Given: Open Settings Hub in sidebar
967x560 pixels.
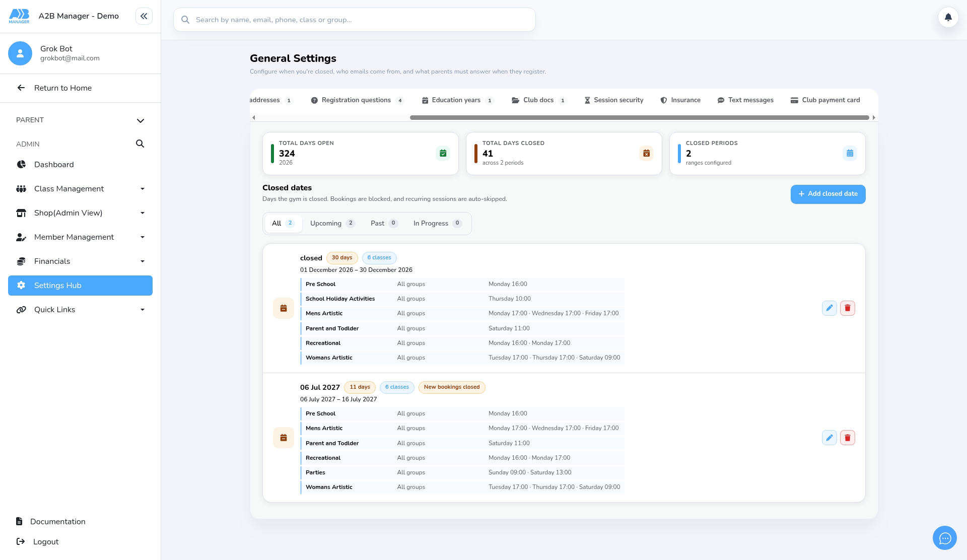Looking at the screenshot, I should point(80,286).
